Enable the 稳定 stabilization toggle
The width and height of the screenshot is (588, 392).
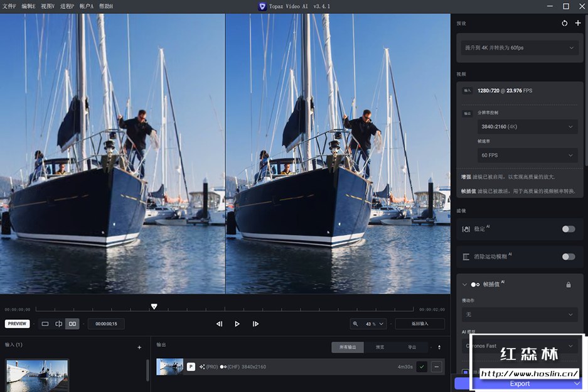(x=569, y=229)
